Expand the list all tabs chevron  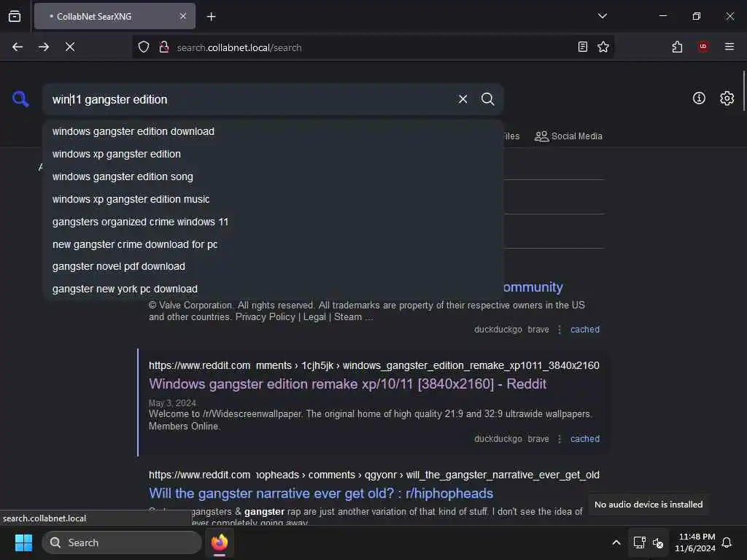[x=602, y=16]
